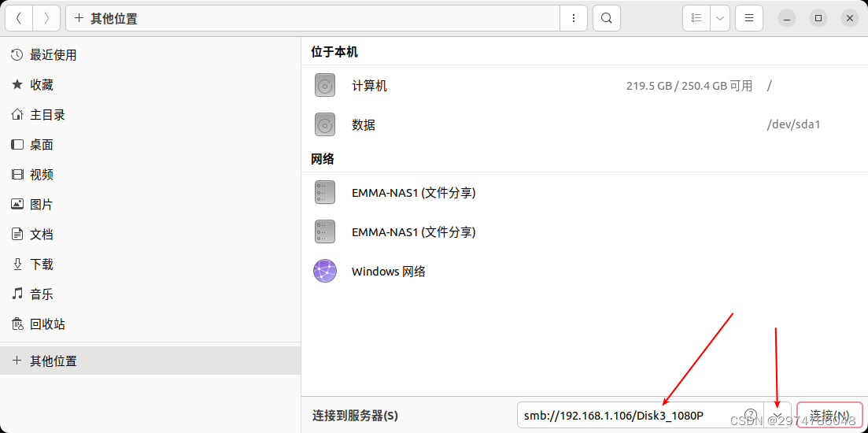Click the picture icon beside 图片
The height and width of the screenshot is (433, 868).
(x=17, y=205)
